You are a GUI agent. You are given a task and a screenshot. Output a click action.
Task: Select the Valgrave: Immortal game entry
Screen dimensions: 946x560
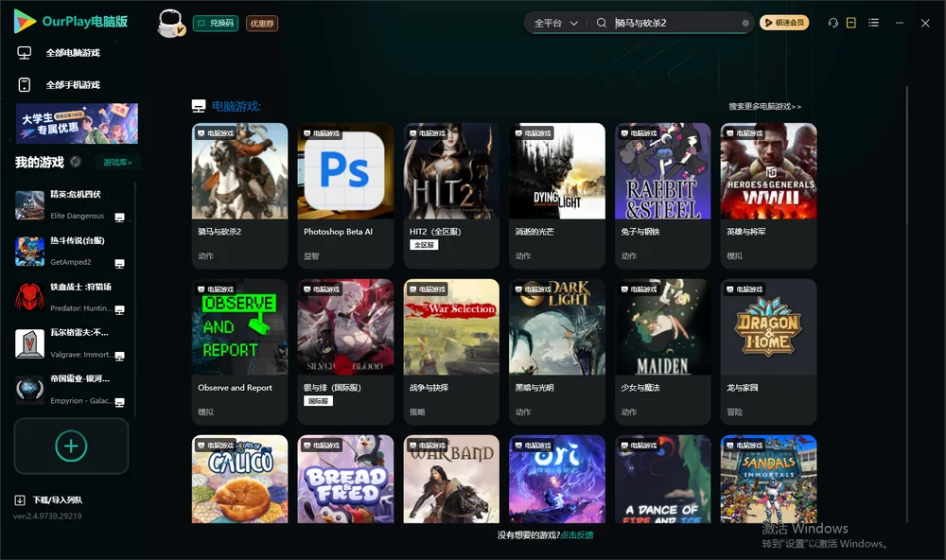70,344
